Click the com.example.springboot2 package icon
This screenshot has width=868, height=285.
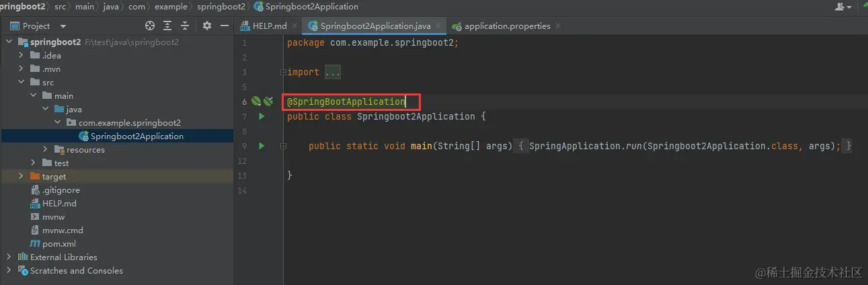(72, 122)
